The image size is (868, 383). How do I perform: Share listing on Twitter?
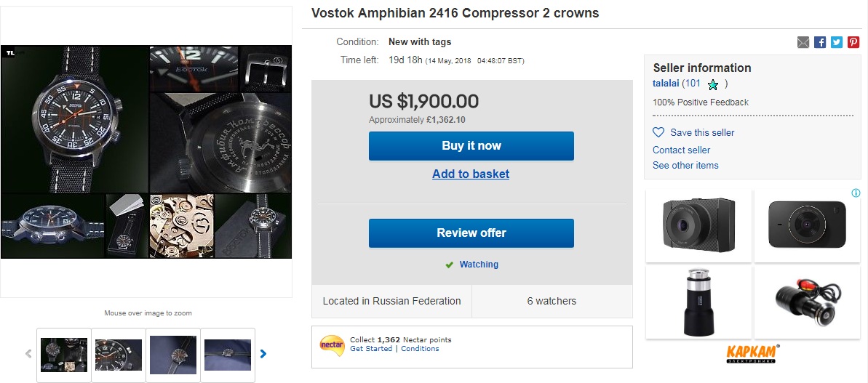[837, 42]
